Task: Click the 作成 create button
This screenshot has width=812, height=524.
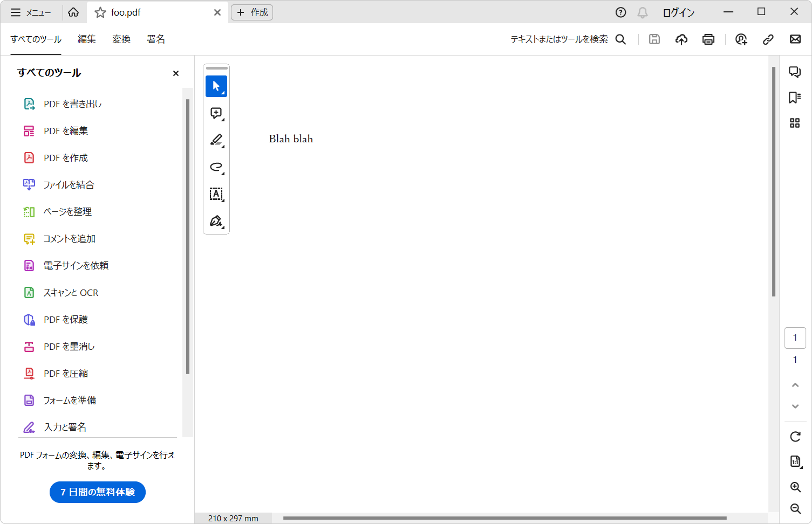Action: pyautogui.click(x=252, y=12)
